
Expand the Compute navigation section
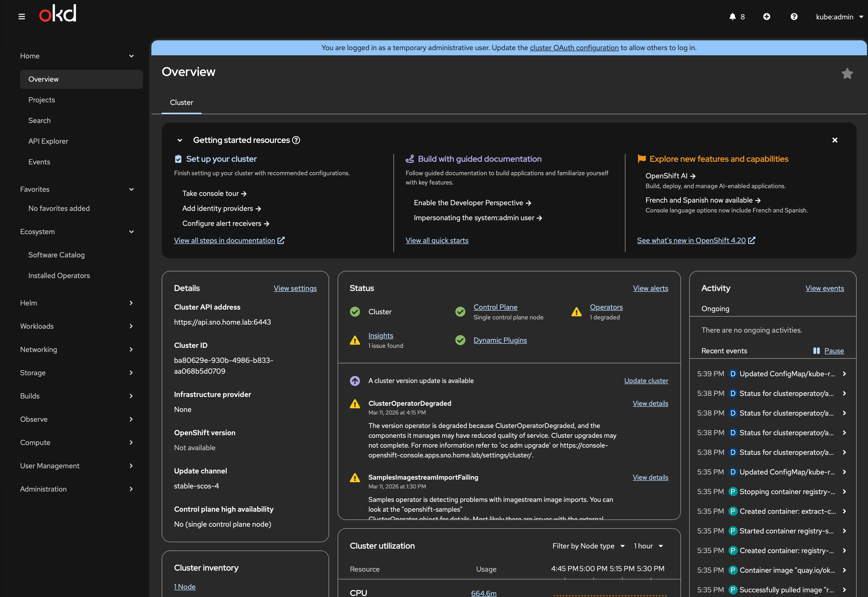pyautogui.click(x=77, y=442)
